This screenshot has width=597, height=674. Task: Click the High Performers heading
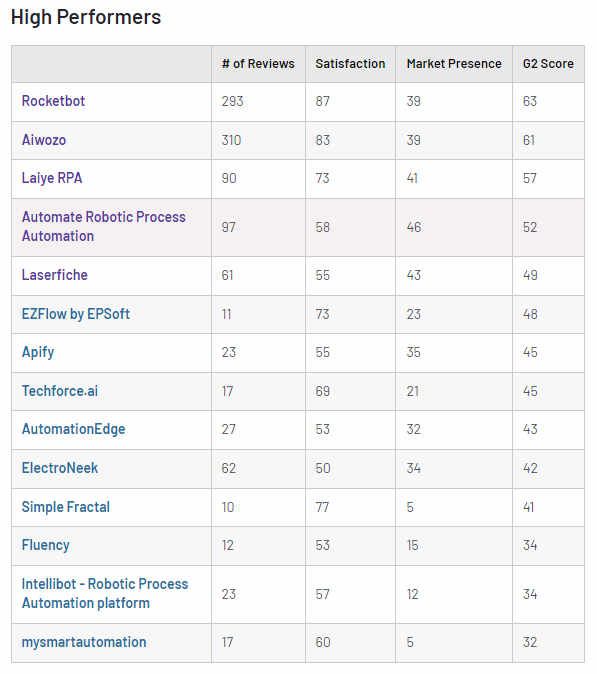coord(86,18)
